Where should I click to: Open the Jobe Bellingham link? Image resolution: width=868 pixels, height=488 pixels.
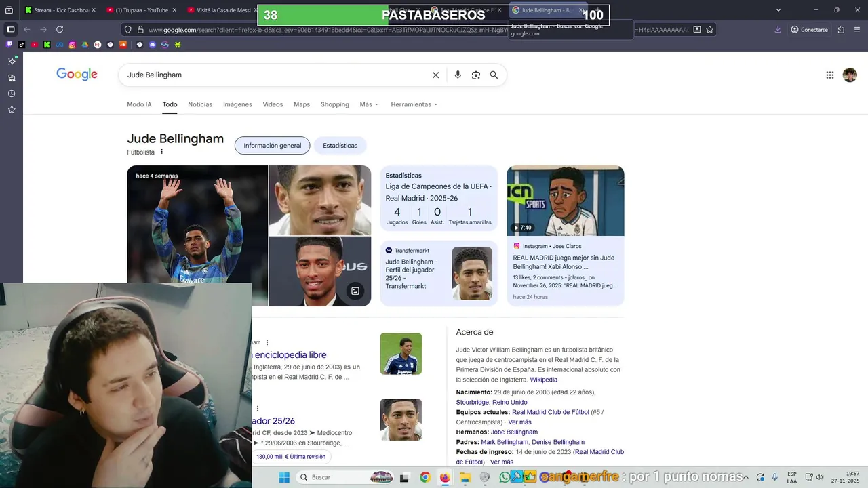[x=514, y=432]
